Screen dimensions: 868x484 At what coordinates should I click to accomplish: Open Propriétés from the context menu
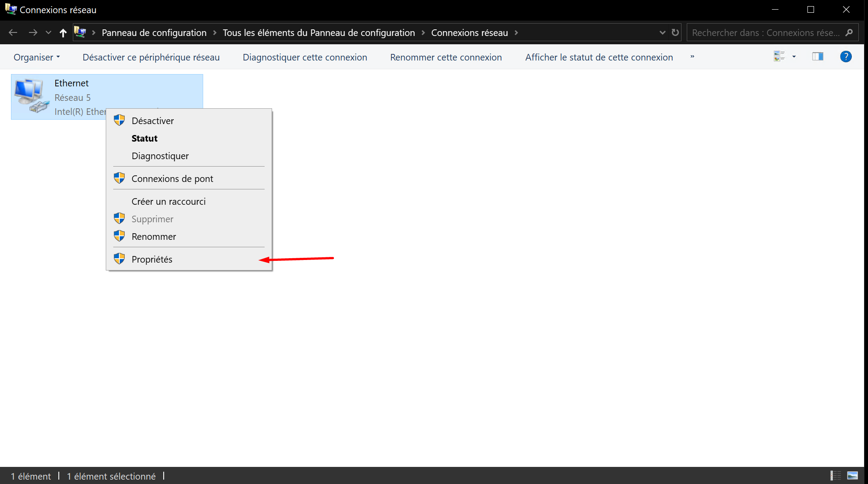click(x=189, y=260)
